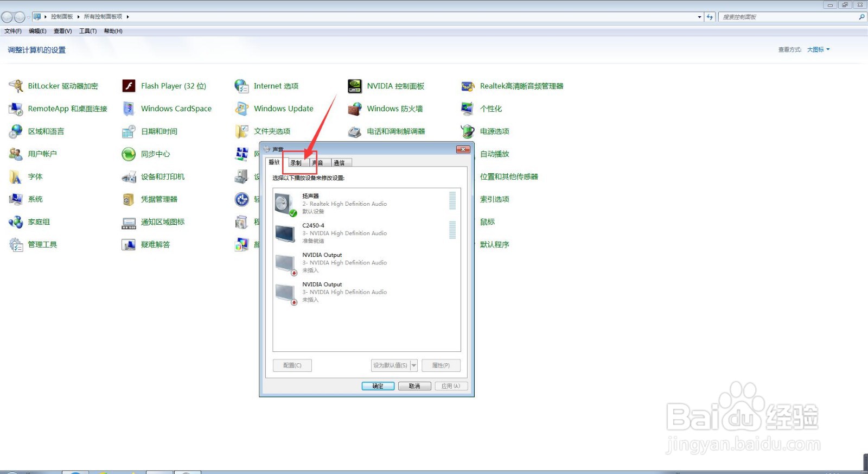Open the 同步中心 green icon
The image size is (868, 474).
point(129,154)
